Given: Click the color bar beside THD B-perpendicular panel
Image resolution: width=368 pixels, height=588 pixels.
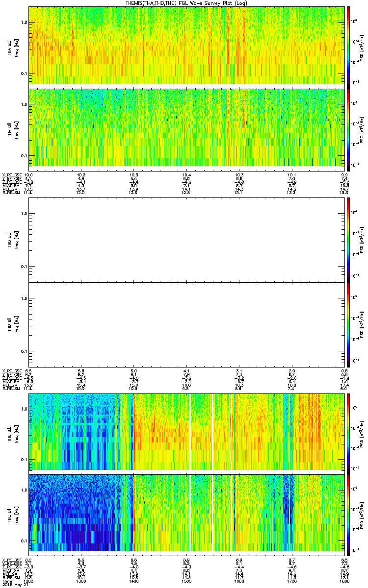Looking at the screenshot, I should click(x=348, y=239).
